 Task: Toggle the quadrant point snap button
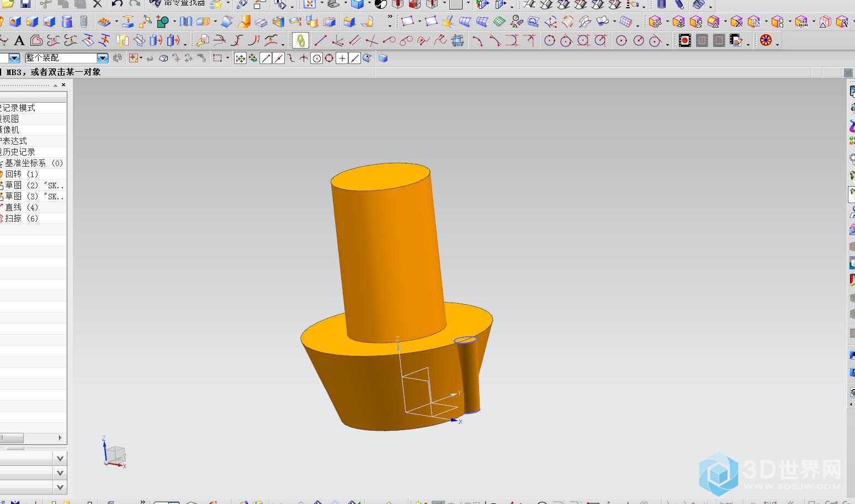(x=330, y=58)
